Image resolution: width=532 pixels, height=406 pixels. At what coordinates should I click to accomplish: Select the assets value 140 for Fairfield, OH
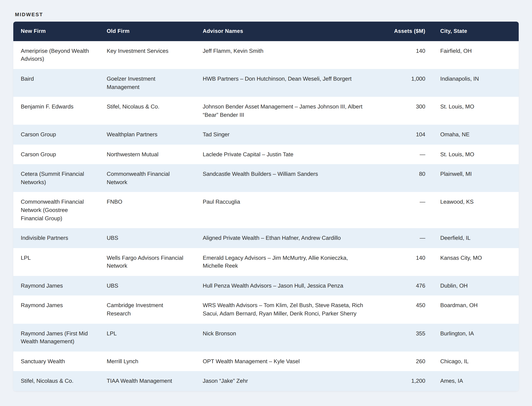tap(420, 51)
